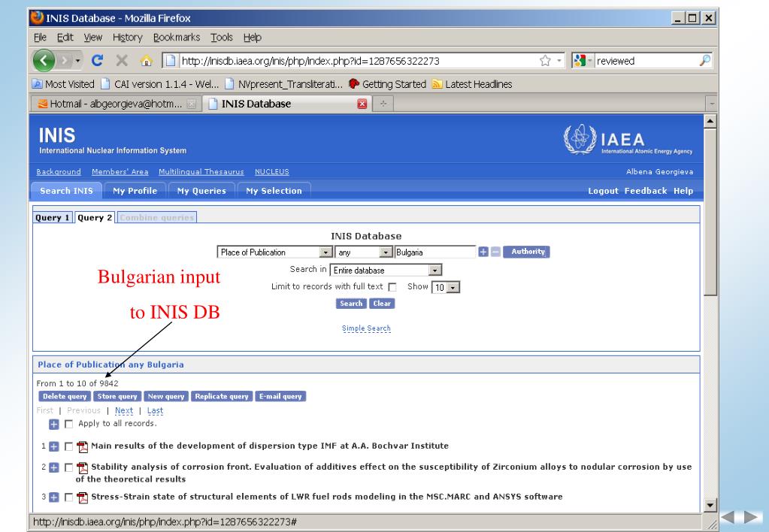Click the Search button
769x532 pixels.
click(x=351, y=304)
